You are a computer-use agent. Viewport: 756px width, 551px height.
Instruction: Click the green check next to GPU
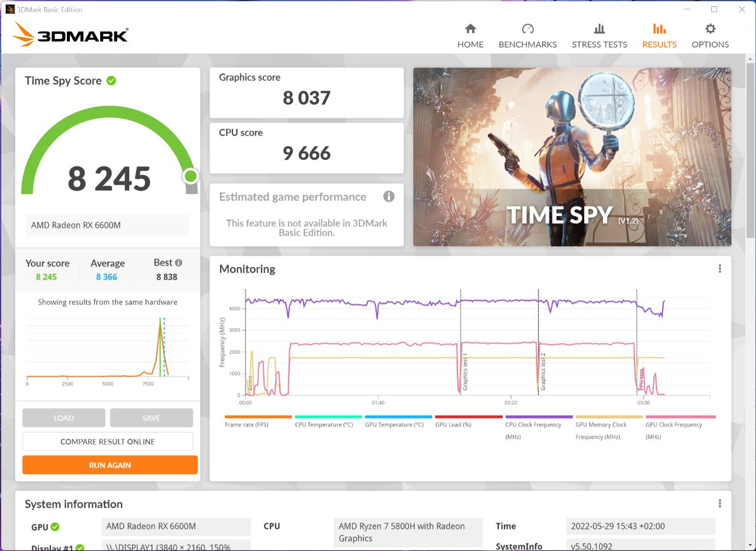coord(55,526)
